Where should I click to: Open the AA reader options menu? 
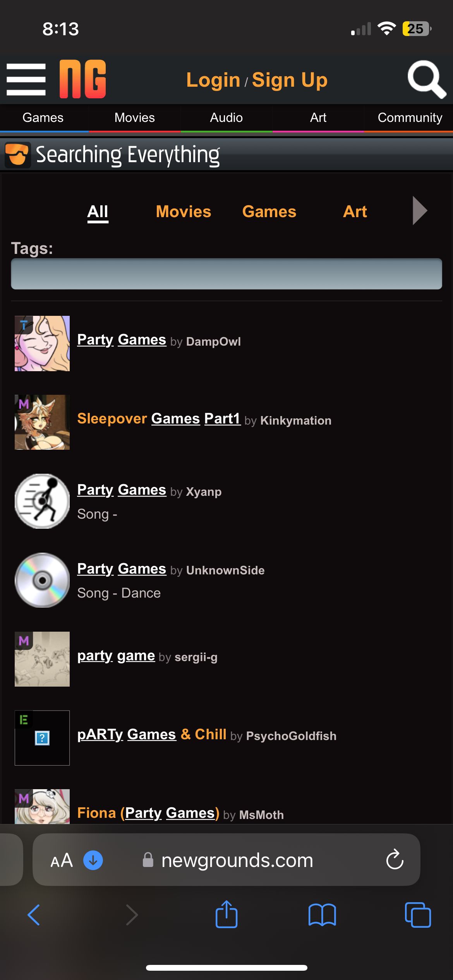click(x=62, y=860)
